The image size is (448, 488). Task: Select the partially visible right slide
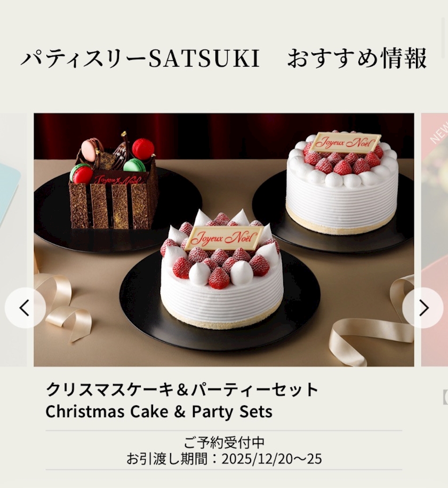pos(435,239)
